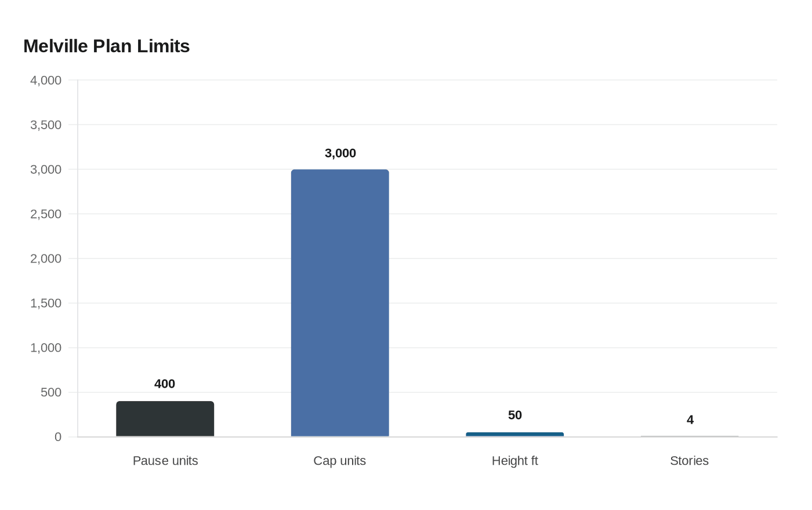Screen dimensions: 812x510
Task: Click the Height ft bar
Action: (x=515, y=435)
